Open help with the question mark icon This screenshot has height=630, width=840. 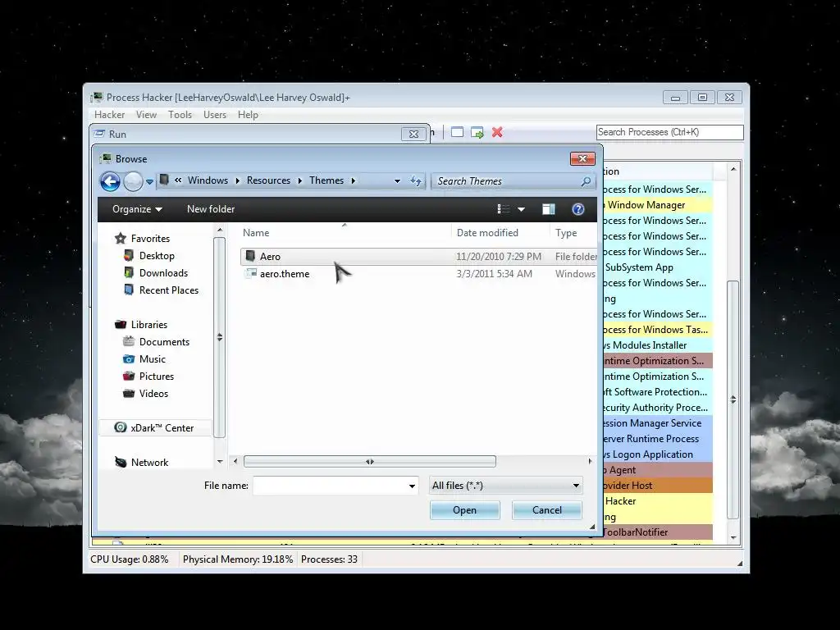coord(578,209)
